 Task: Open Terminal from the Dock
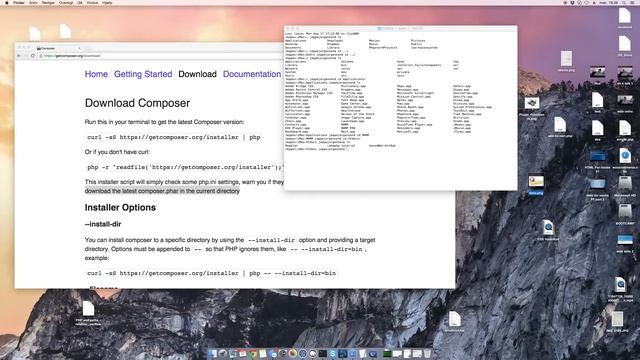coord(323,353)
